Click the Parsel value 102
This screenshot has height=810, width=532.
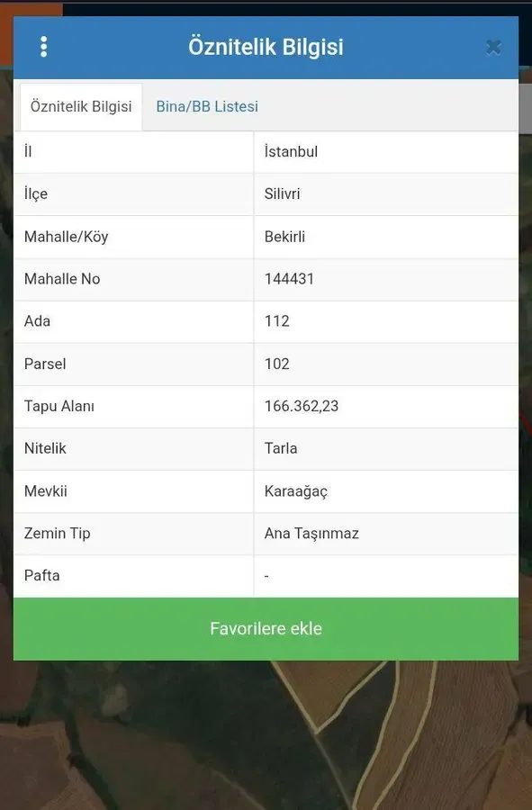tap(277, 364)
